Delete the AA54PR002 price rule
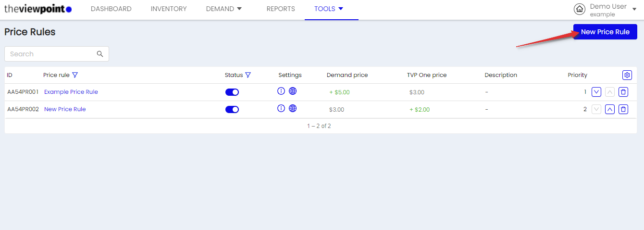 (623, 109)
